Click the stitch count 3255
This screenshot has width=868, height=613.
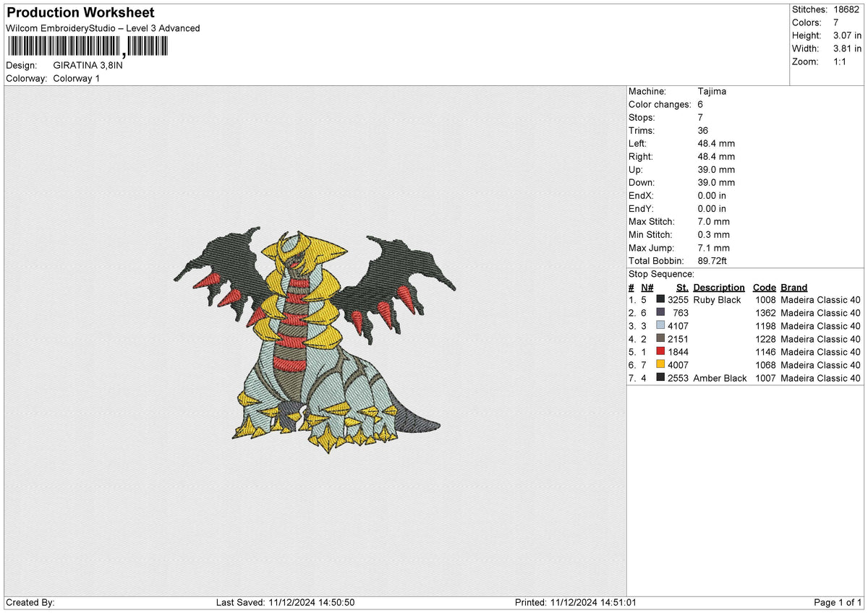[x=678, y=300]
